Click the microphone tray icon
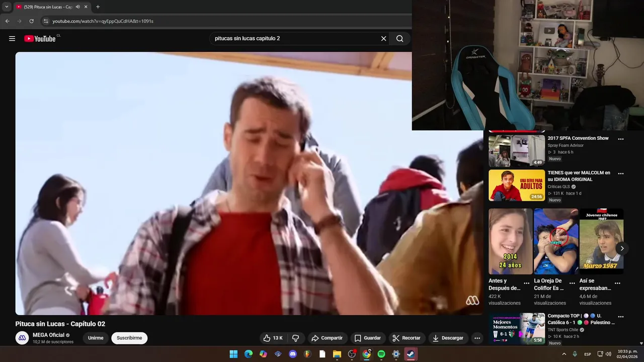This screenshot has height=362, width=644. tap(575, 354)
